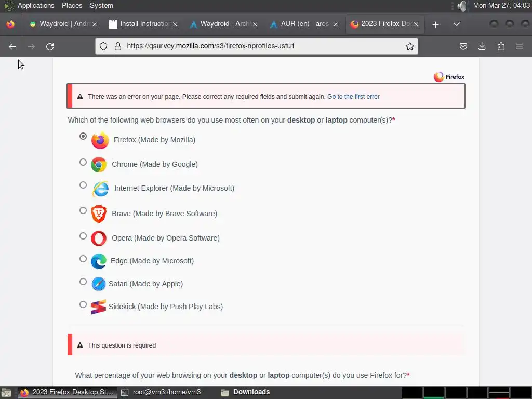Open the System menu
532x399 pixels.
tap(101, 6)
